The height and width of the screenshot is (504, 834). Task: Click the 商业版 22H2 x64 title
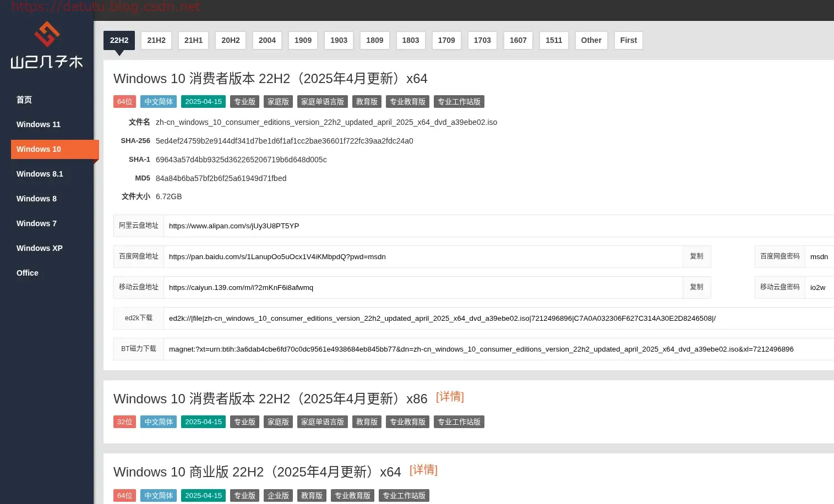[x=257, y=472]
